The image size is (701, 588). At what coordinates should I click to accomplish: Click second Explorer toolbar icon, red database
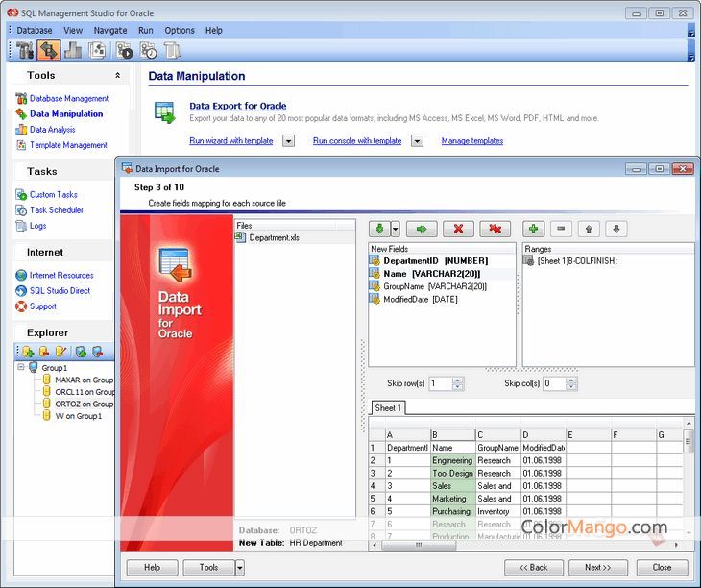[x=44, y=352]
